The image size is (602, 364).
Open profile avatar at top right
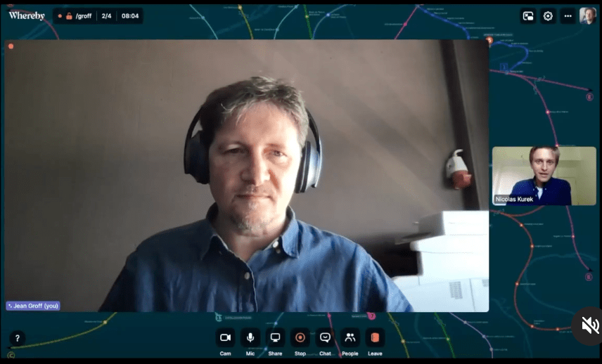(588, 16)
